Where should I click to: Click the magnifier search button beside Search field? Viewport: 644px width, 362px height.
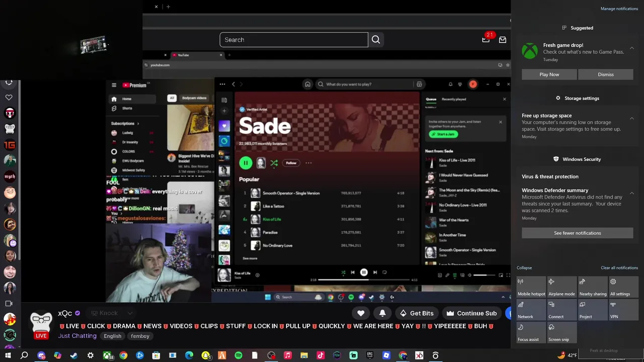tap(376, 40)
